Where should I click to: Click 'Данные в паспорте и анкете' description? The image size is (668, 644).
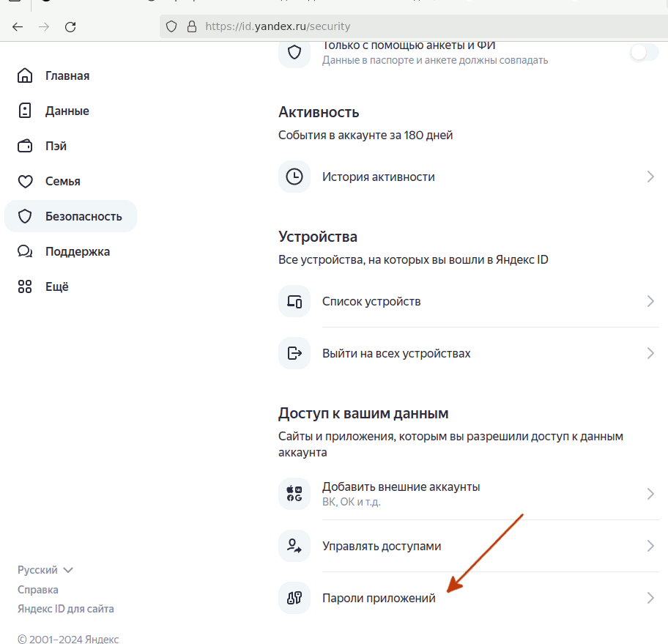click(x=435, y=60)
